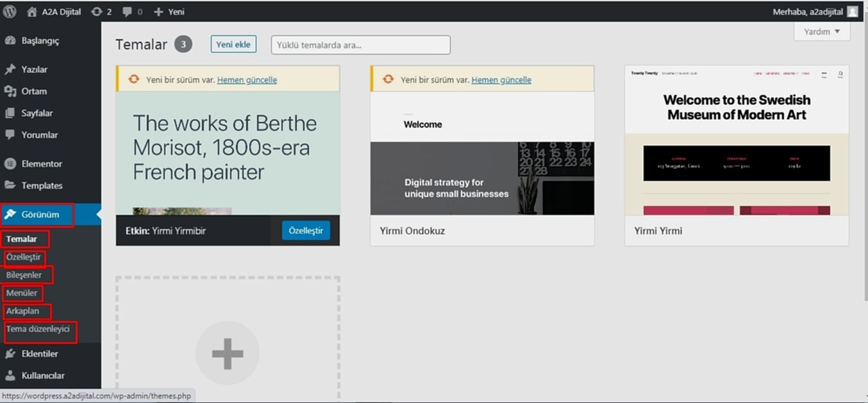The height and width of the screenshot is (403, 868).
Task: Click the Templates folder icon
Action: [x=10, y=185]
